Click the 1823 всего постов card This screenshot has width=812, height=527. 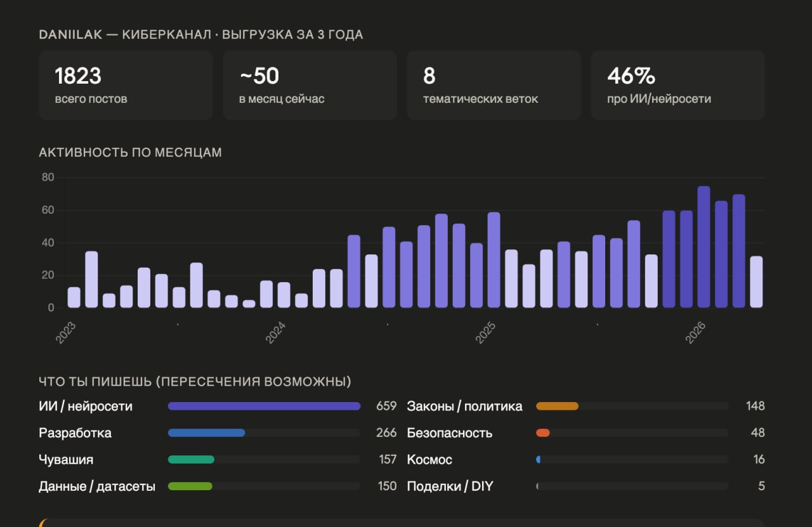point(126,86)
